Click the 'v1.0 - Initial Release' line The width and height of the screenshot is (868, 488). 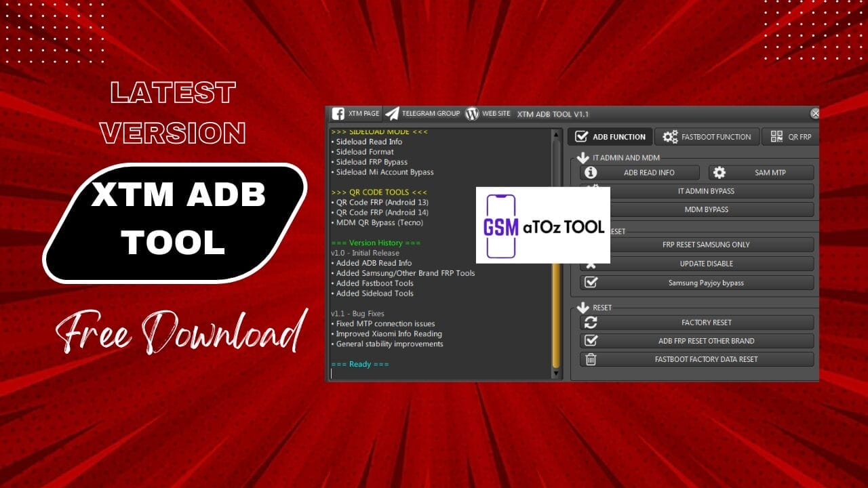[365, 253]
